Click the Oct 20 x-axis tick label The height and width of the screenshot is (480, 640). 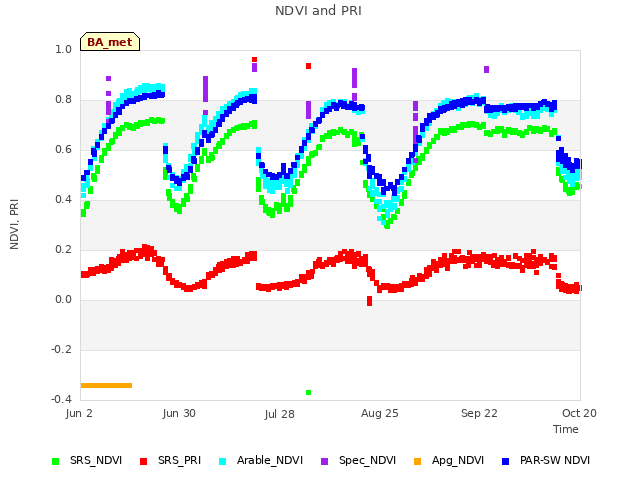579,413
